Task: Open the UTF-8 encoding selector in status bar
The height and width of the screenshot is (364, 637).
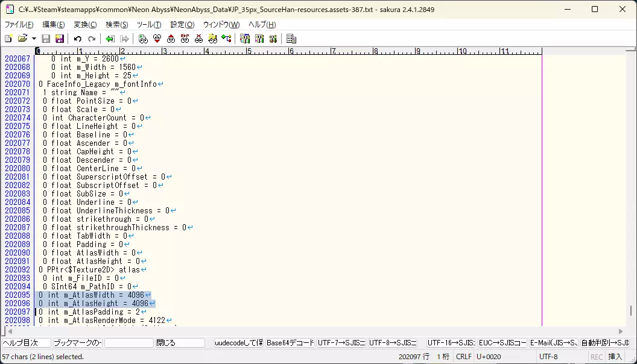Action: click(x=548, y=357)
